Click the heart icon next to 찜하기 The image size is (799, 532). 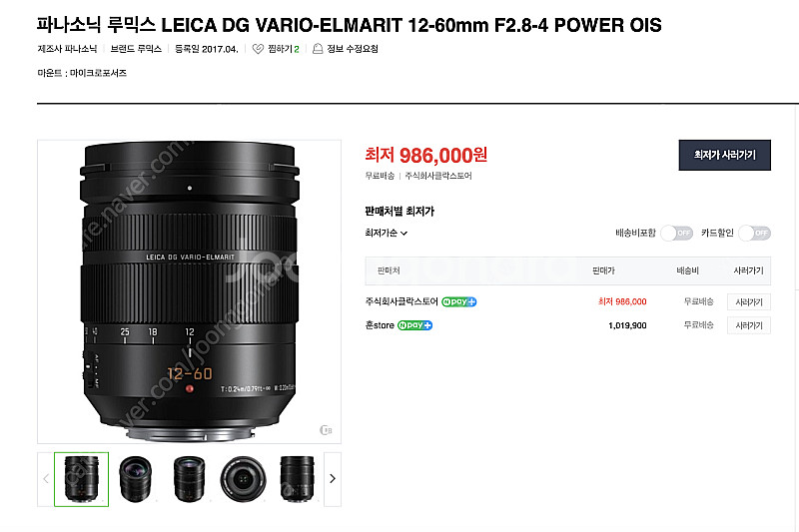[x=258, y=49]
